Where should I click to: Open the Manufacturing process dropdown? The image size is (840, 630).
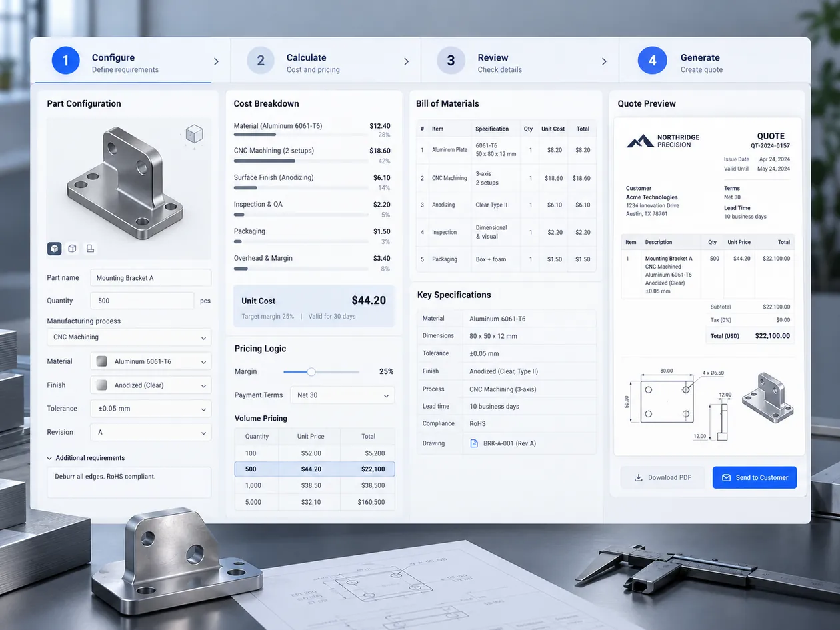[129, 337]
